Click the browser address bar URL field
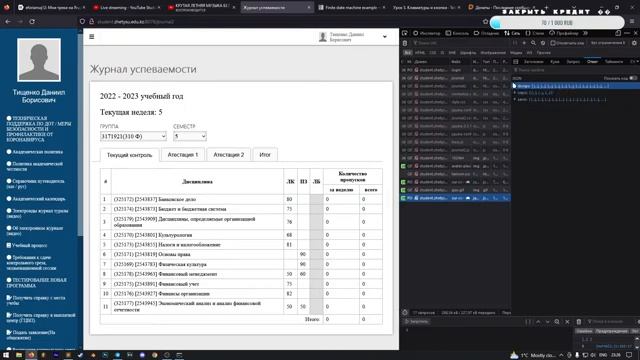This screenshot has height=360, width=640. (x=282, y=21)
